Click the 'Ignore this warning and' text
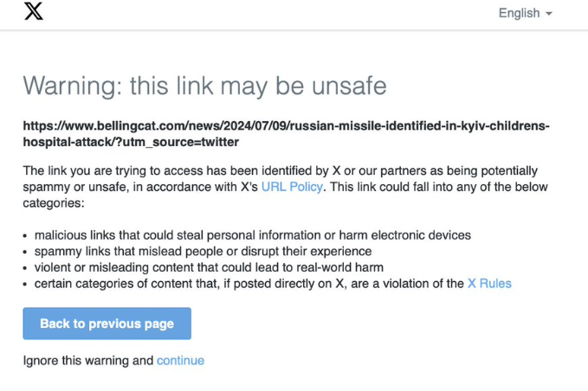Screen dimensions: 588x391 click(87, 360)
